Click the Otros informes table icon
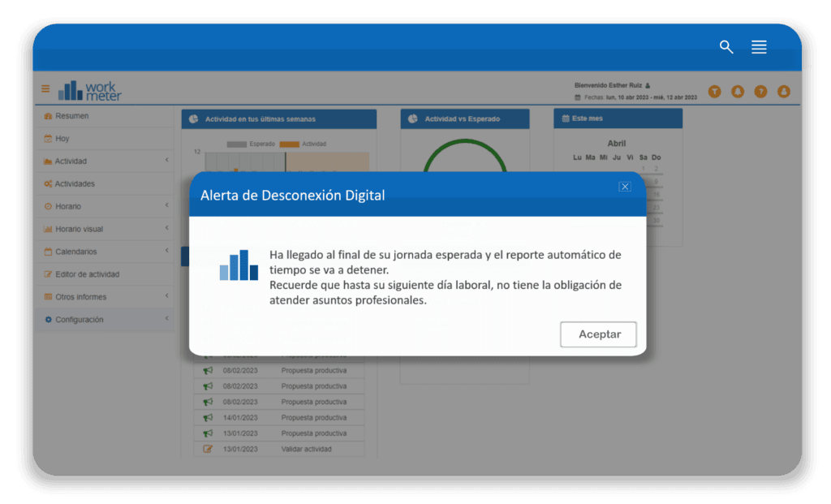This screenshot has height=504, width=831. click(48, 297)
